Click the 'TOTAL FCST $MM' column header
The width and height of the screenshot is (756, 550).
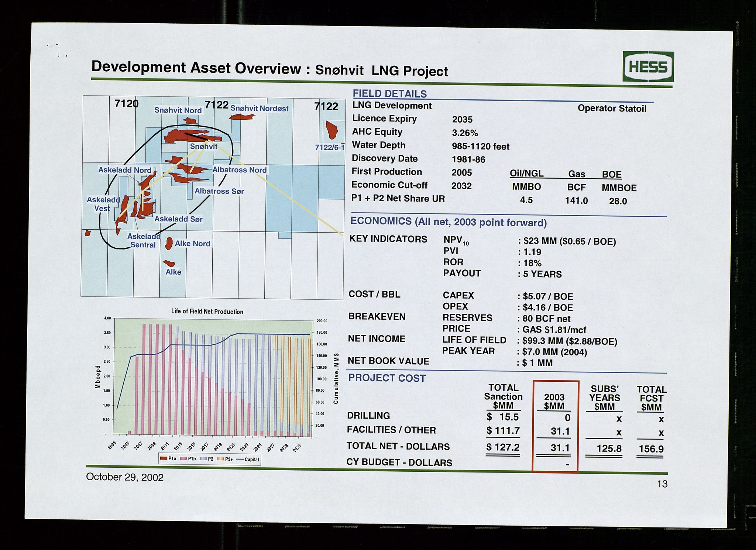click(x=652, y=398)
